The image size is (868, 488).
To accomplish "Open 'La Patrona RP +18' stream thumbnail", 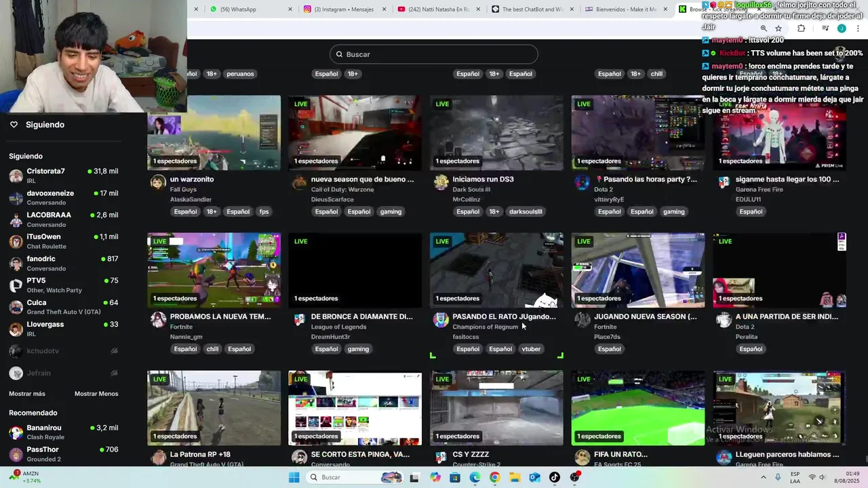I will click(214, 408).
